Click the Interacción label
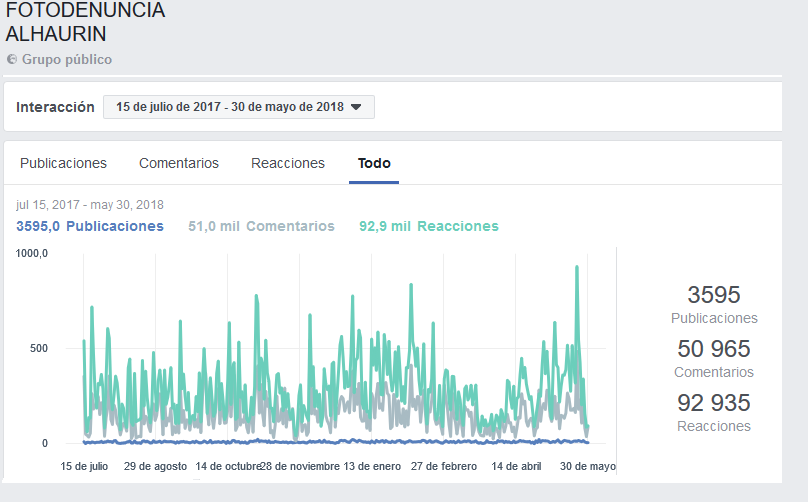The height and width of the screenshot is (502, 808). pos(55,107)
